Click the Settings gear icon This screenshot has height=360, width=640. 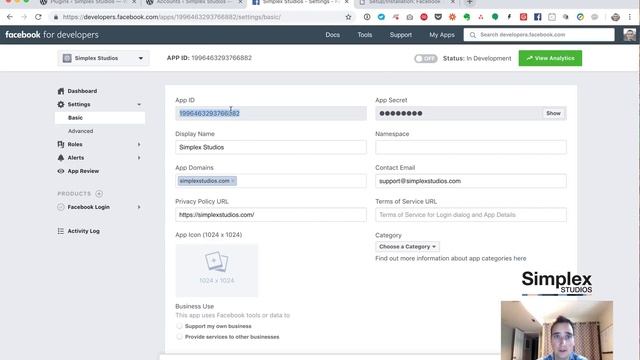[x=61, y=104]
